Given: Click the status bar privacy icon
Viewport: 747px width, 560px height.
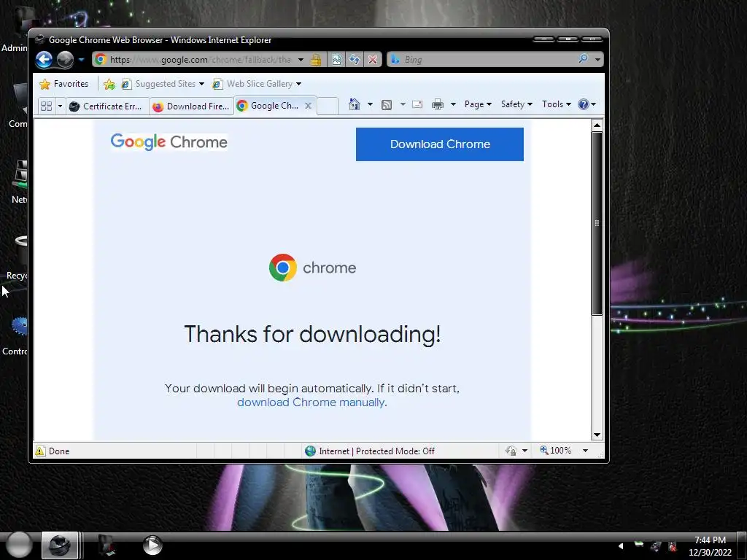Looking at the screenshot, I should coord(511,451).
